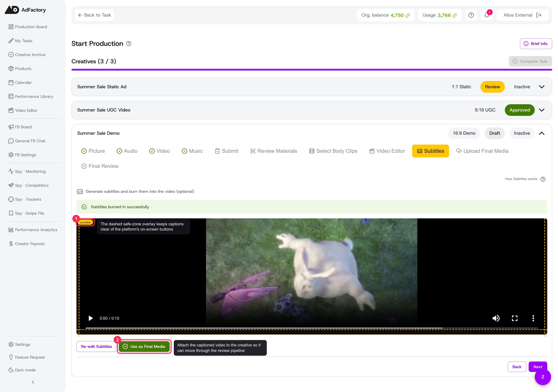The width and height of the screenshot is (558, 392).
Task: Expand the Summer Sale UGC Video row
Action: click(542, 110)
